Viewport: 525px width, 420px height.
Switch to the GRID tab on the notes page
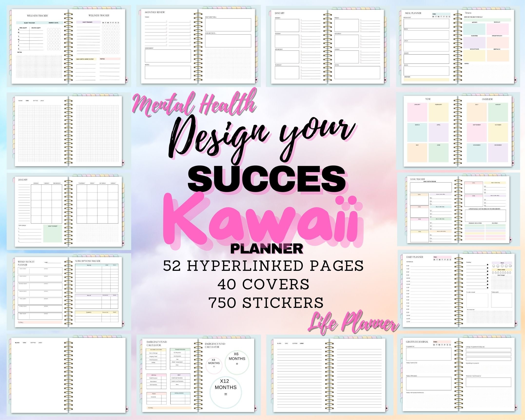pos(27,101)
